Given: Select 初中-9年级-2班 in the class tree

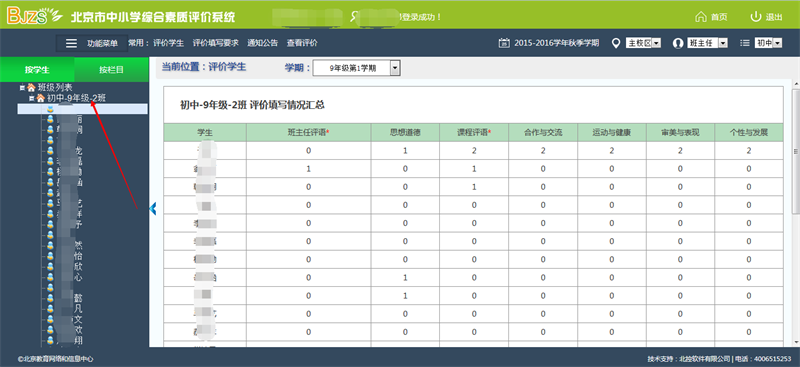Looking at the screenshot, I should point(77,98).
